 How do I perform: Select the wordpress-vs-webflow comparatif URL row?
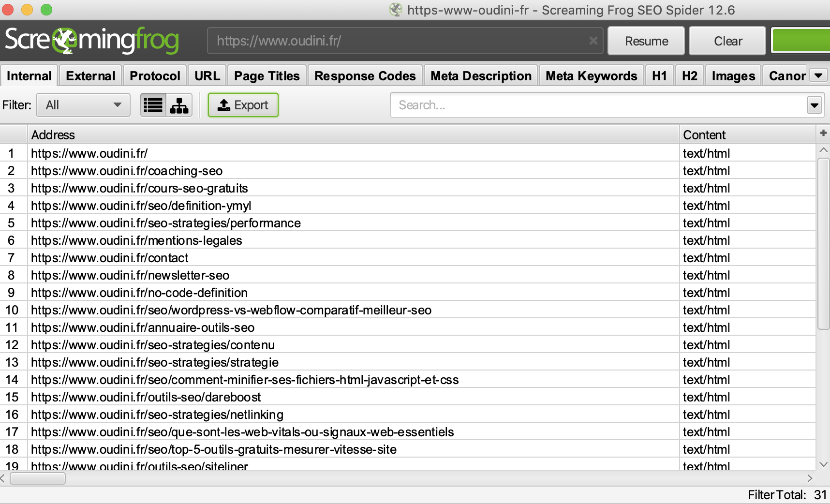coord(408,310)
